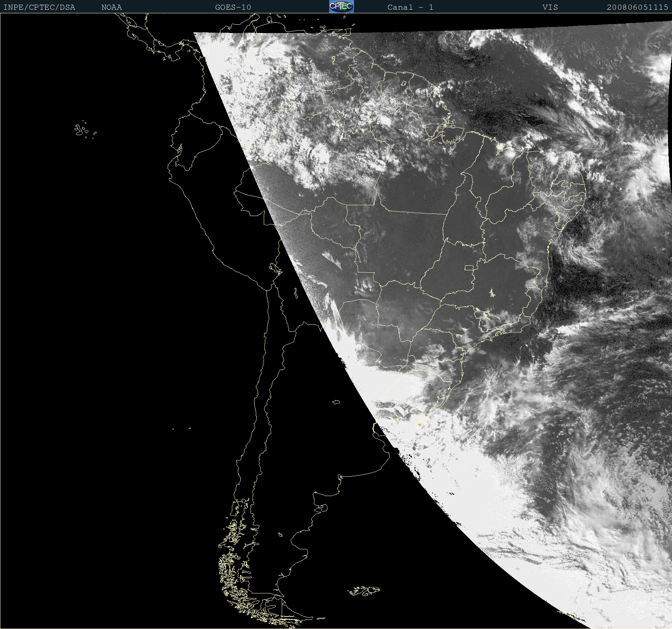Select the INPE/CPTEC/DSA header text
The height and width of the screenshot is (629, 672).
39,7
